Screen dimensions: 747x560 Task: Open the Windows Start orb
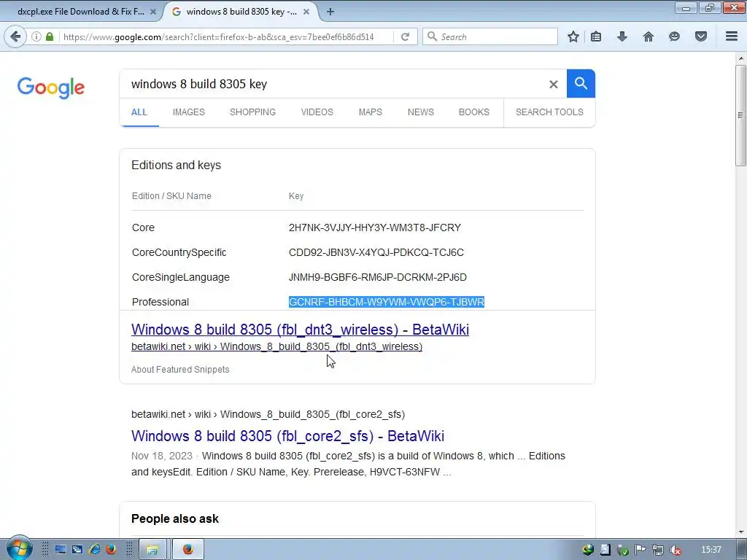click(19, 549)
